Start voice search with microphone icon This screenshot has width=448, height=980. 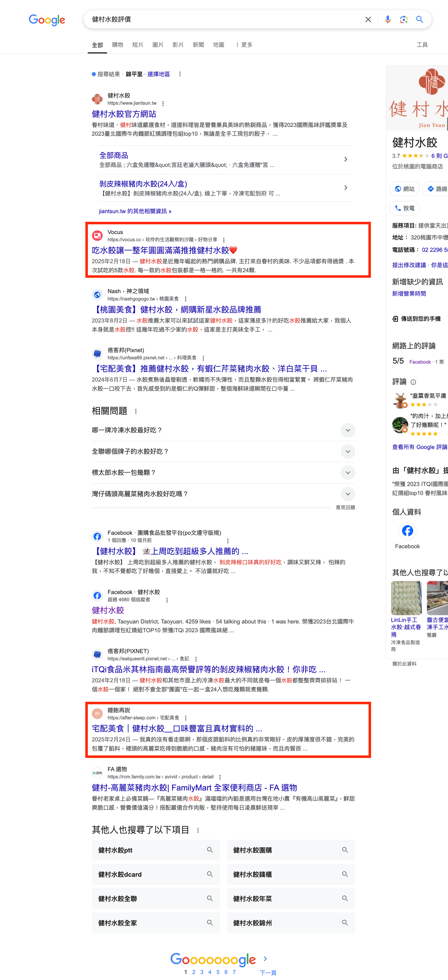pyautogui.click(x=387, y=19)
